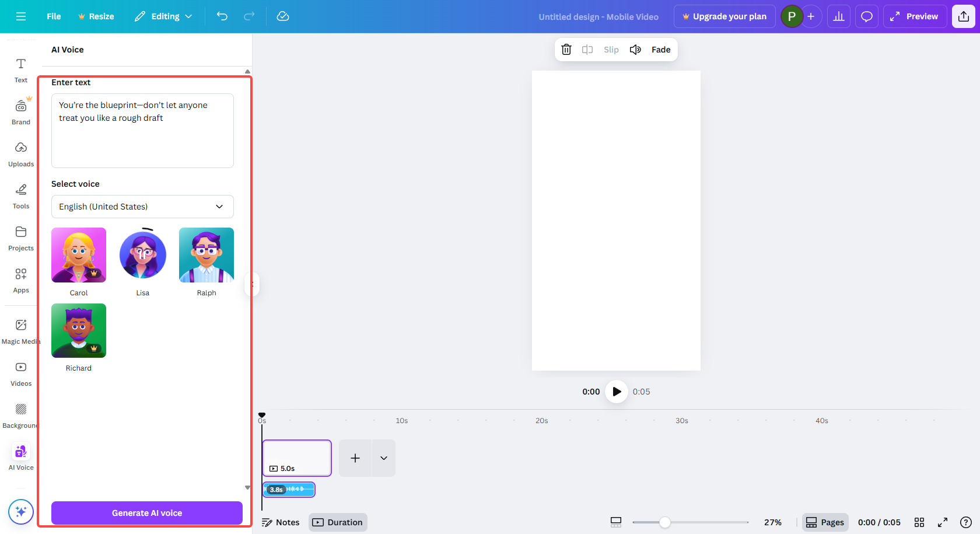This screenshot has height=534, width=980.
Task: Open the Tools panel
Action: click(x=20, y=196)
